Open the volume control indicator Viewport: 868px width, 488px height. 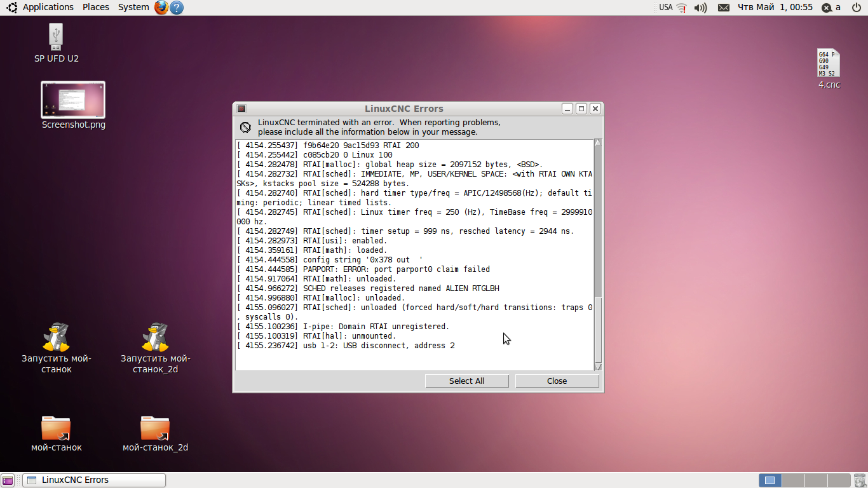click(x=700, y=8)
